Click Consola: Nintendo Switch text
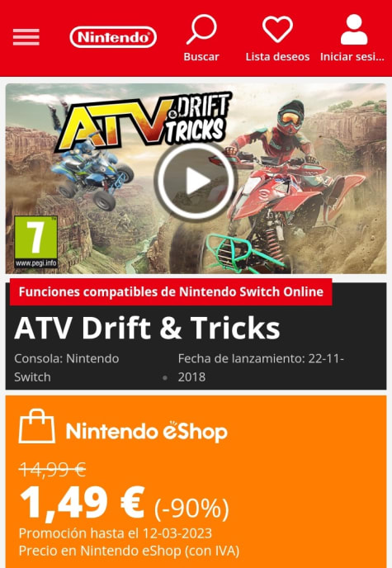 pos(67,367)
